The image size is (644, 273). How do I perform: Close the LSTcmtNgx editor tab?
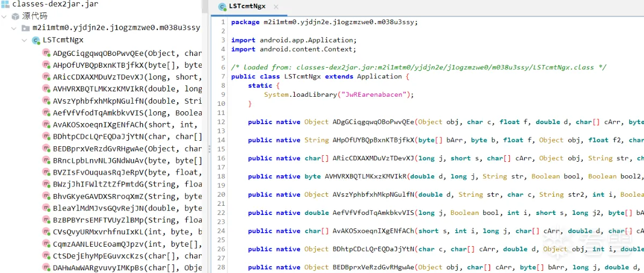(x=276, y=7)
